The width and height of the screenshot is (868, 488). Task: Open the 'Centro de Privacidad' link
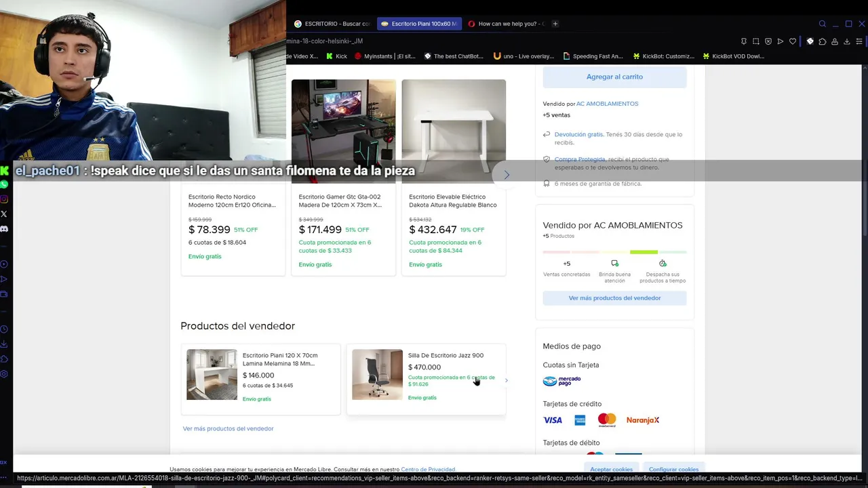428,469
